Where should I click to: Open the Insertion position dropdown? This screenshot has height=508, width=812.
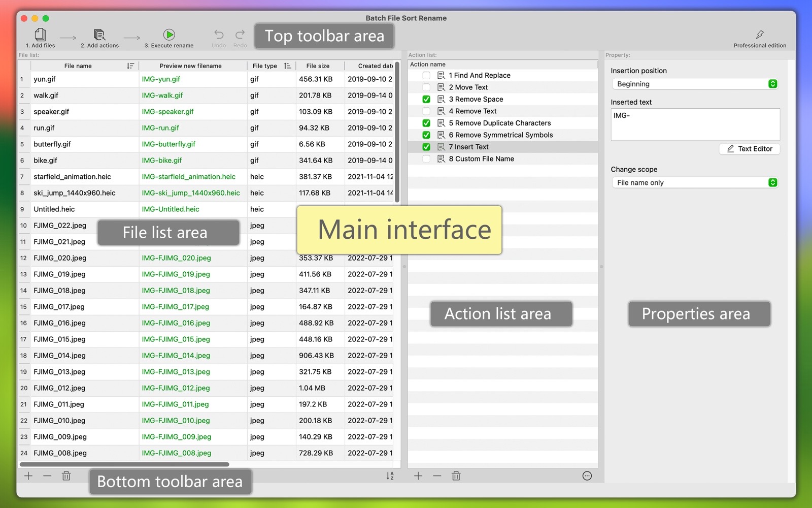coord(695,84)
